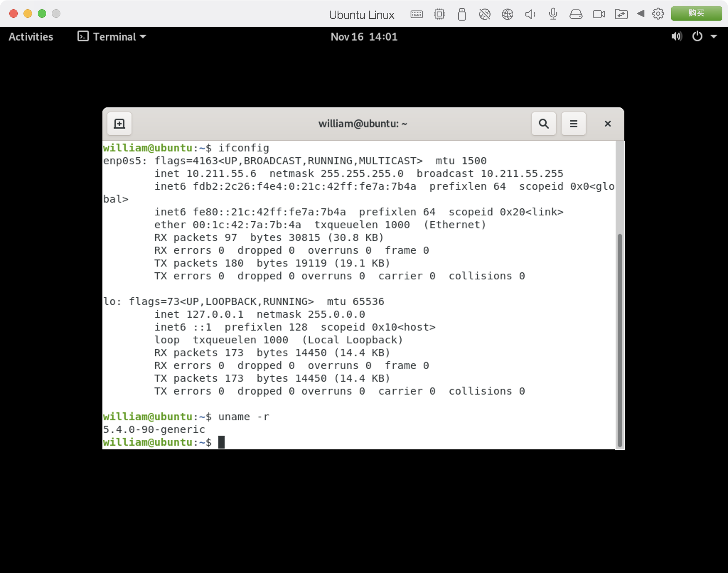This screenshot has width=728, height=573.
Task: Click the IP address 10.211.55.6
Action: [221, 173]
